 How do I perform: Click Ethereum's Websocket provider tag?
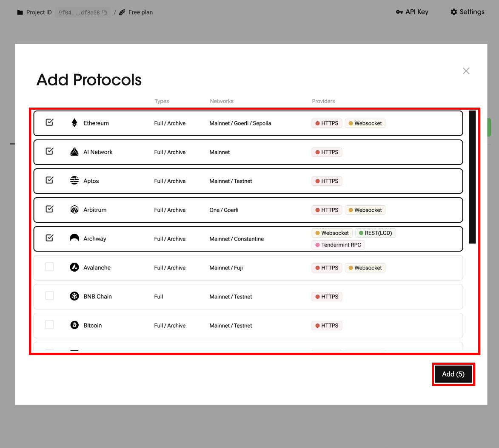click(x=365, y=123)
